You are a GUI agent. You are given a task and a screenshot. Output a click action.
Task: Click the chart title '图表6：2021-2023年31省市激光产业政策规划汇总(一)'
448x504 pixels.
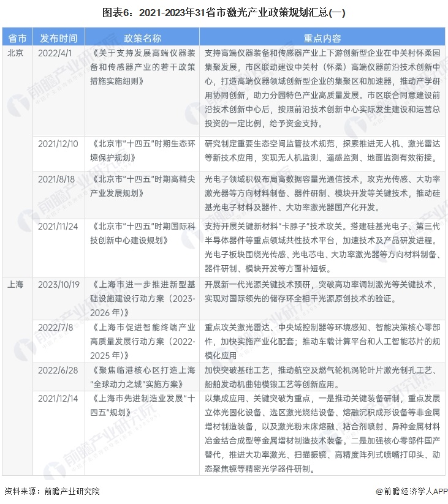224,13
